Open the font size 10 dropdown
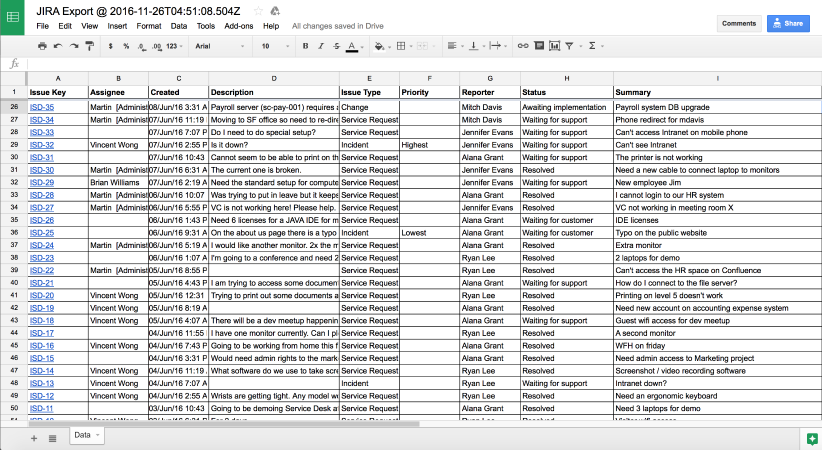 pos(275,46)
